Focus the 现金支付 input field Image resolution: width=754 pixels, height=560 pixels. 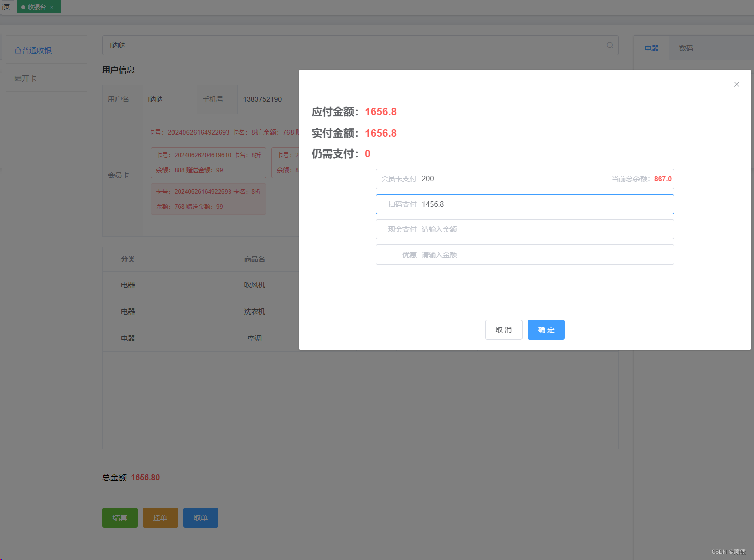(x=525, y=229)
